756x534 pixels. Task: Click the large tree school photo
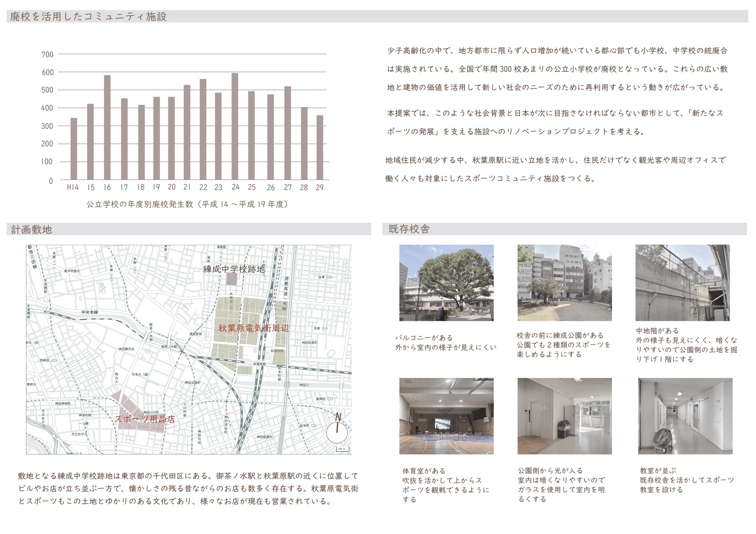point(446,283)
